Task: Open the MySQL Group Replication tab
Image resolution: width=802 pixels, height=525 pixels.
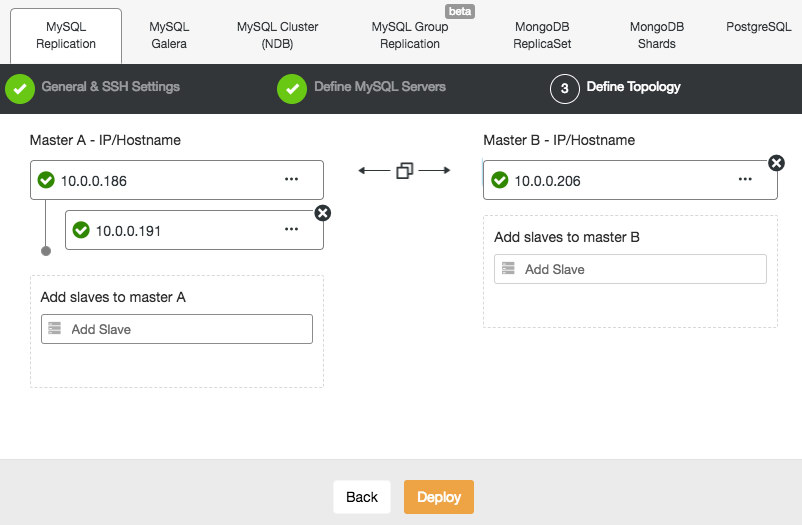Action: [x=410, y=35]
